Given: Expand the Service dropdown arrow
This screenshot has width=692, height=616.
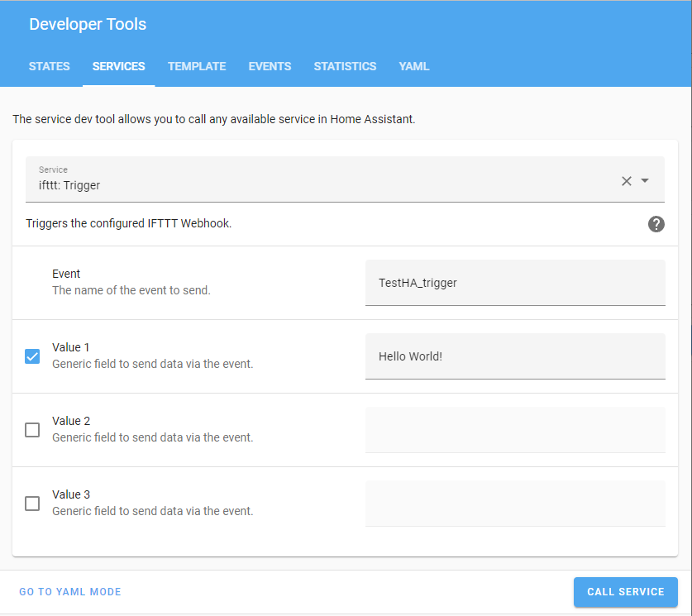Looking at the screenshot, I should (645, 181).
